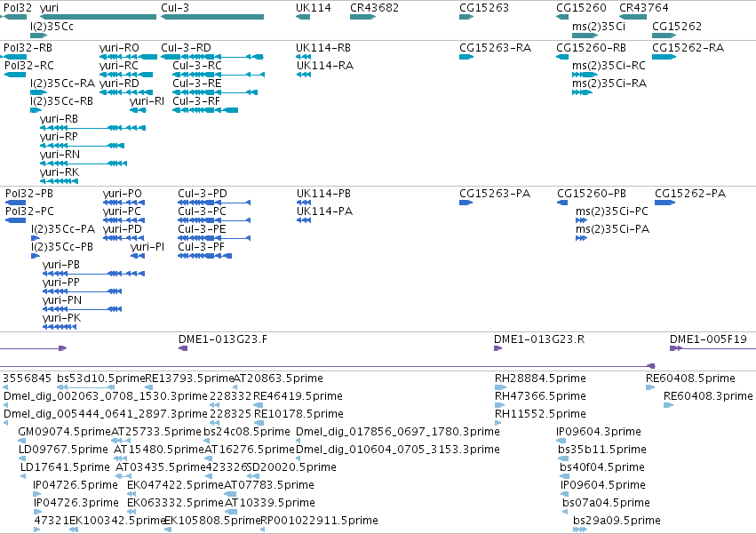
Task: Click the l(2)35Cc gene label
Action: tap(52, 27)
